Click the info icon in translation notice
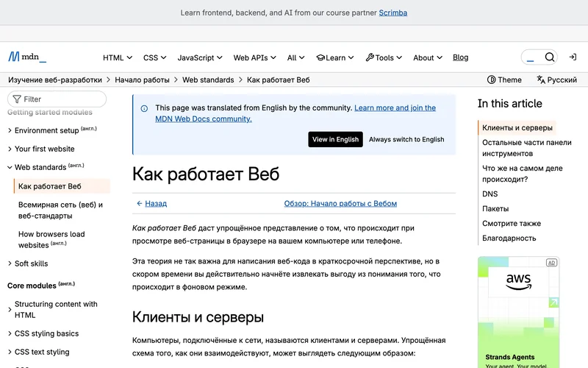The width and height of the screenshot is (588, 368). point(144,108)
